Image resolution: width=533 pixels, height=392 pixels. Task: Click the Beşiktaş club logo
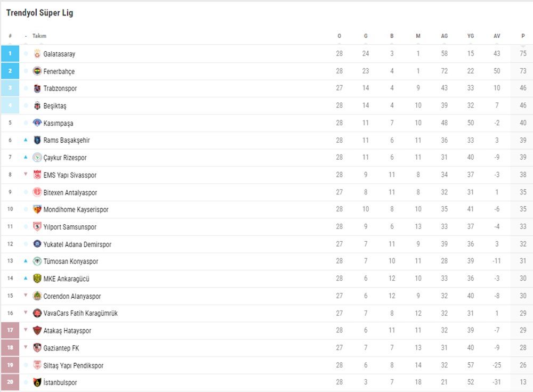[37, 106]
